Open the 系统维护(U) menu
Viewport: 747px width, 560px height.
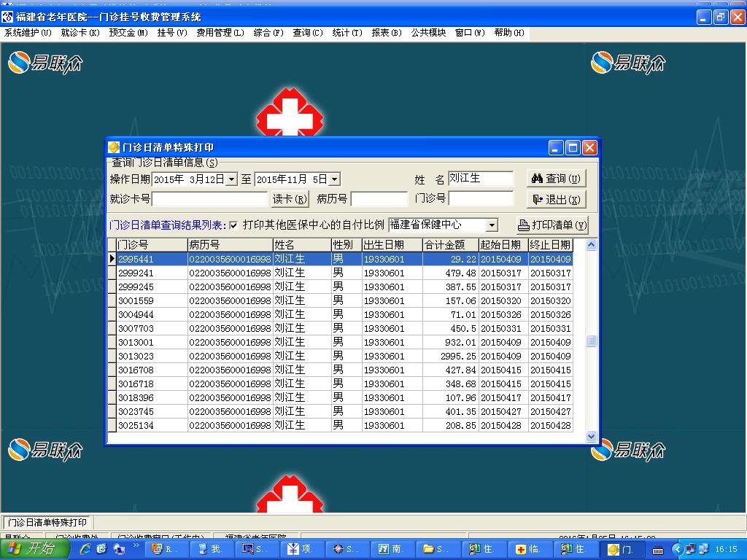tap(28, 32)
